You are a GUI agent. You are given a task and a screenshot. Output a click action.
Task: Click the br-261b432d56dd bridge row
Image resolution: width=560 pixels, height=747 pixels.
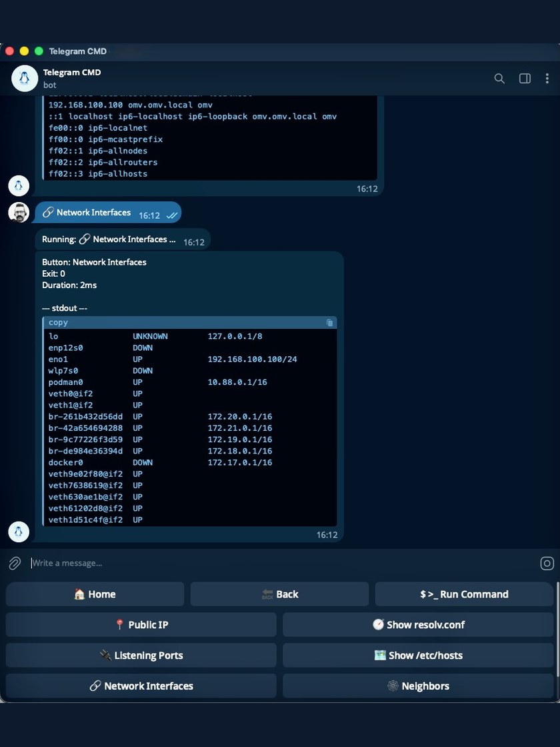[x=160, y=416]
